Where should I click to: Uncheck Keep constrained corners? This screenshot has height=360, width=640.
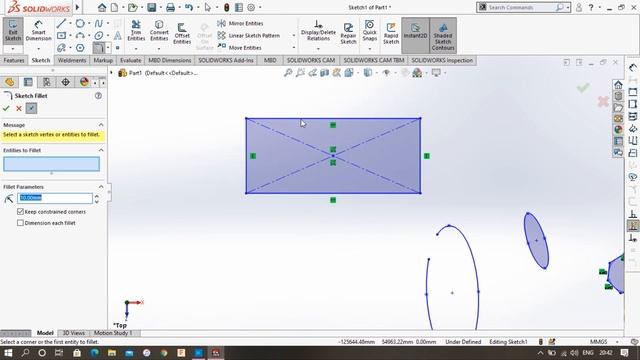tap(20, 211)
